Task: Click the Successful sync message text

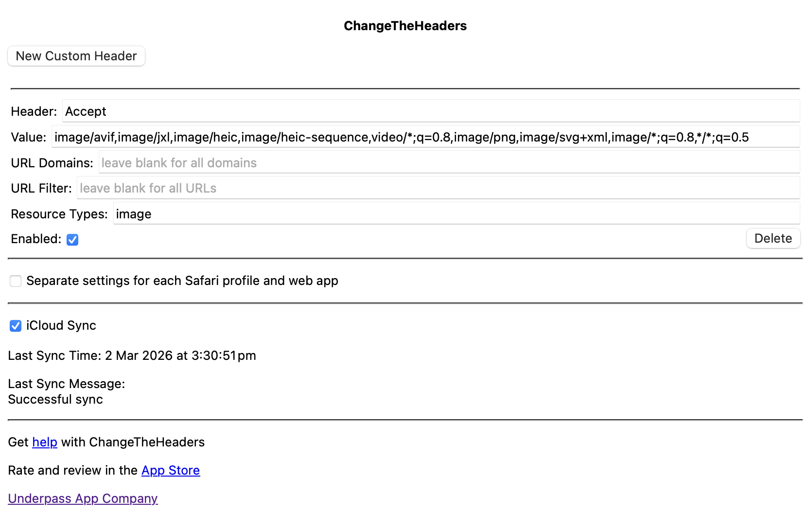Action: [55, 399]
